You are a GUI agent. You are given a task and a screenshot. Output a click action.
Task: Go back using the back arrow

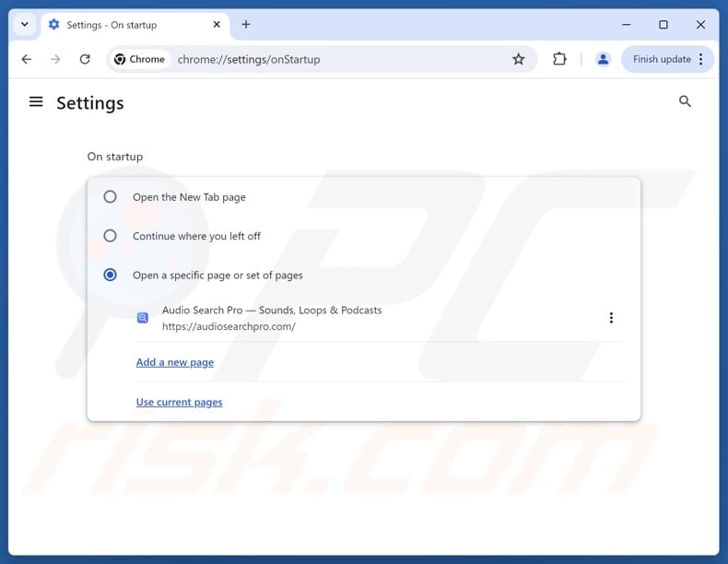(x=27, y=59)
